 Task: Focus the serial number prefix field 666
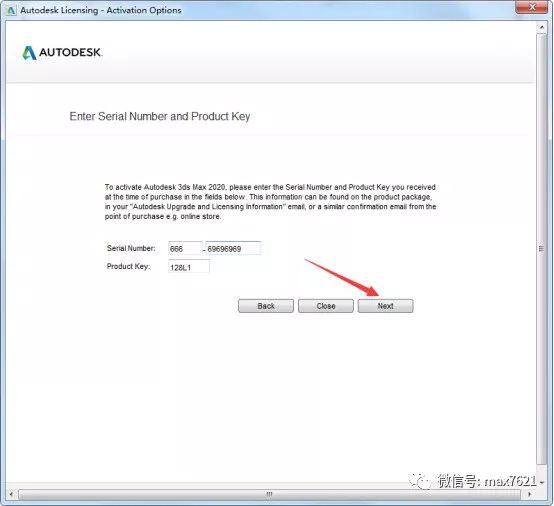(x=185, y=248)
